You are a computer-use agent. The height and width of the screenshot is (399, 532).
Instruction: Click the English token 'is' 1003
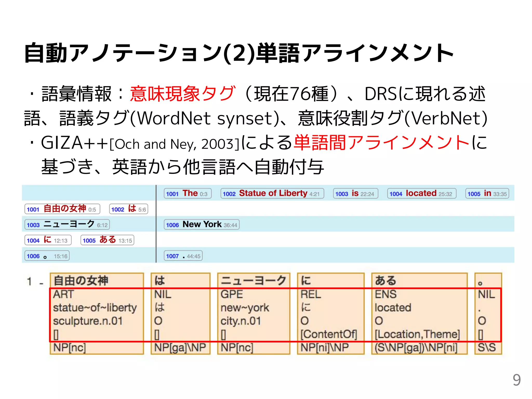[x=355, y=194]
